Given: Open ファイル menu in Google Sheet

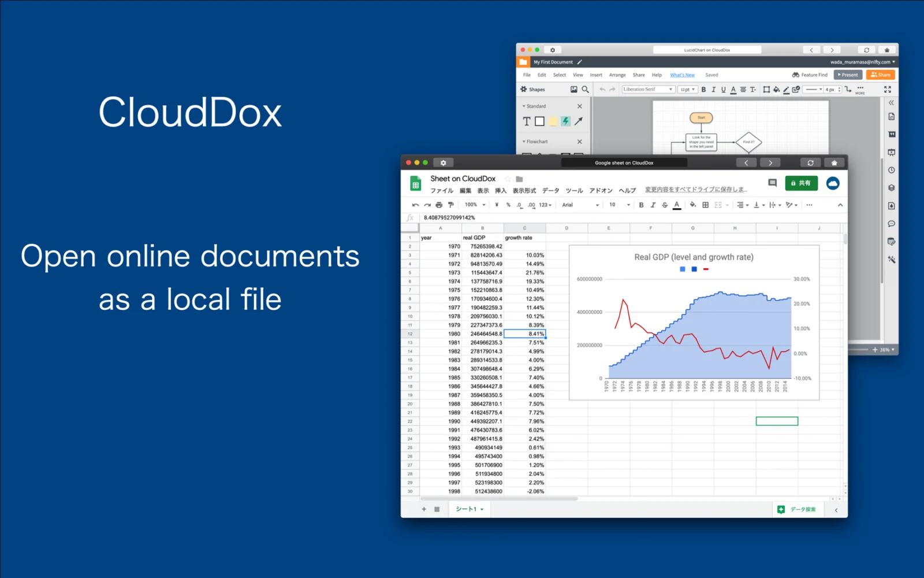Looking at the screenshot, I should [x=442, y=190].
